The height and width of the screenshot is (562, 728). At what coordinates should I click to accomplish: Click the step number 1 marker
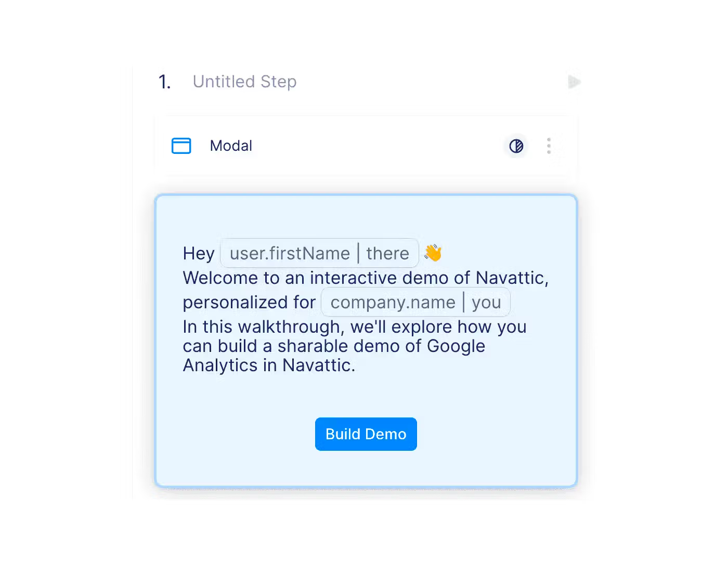coord(164,81)
